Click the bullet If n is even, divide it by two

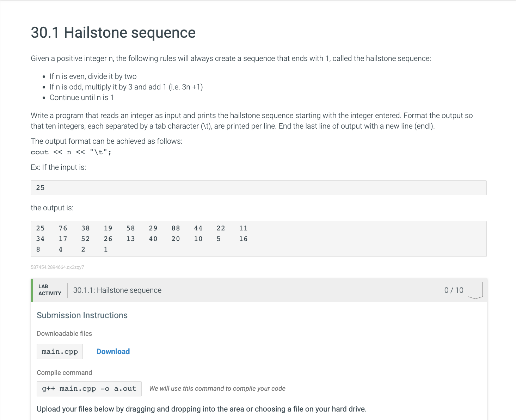93,76
